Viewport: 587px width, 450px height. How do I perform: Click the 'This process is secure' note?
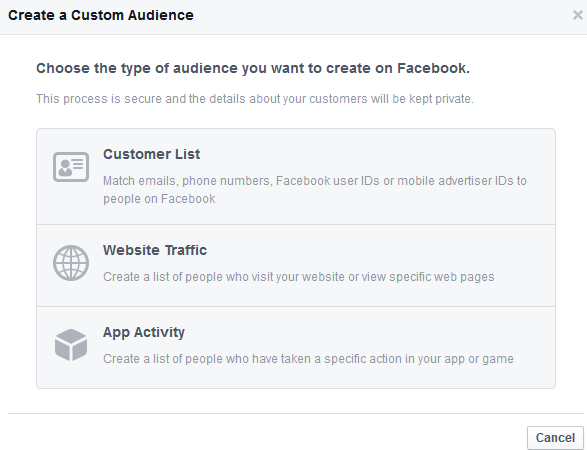click(255, 99)
